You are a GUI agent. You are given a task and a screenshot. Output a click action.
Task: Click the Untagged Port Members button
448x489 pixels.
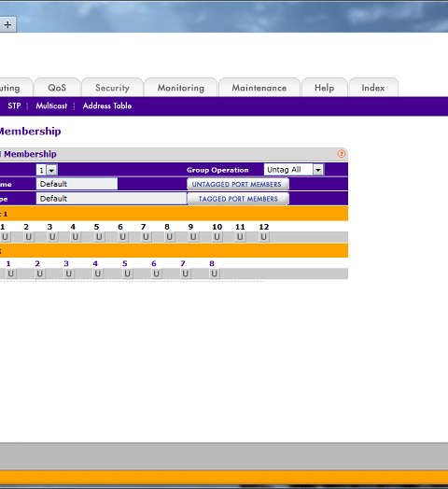point(238,184)
